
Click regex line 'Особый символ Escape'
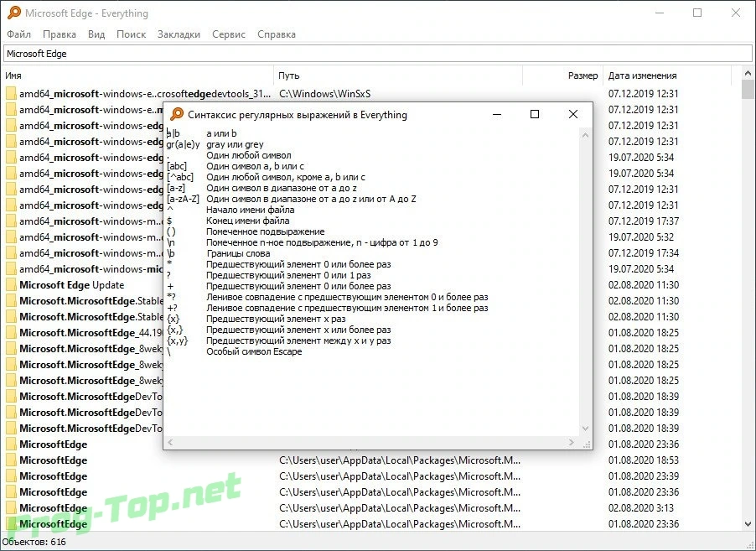254,351
